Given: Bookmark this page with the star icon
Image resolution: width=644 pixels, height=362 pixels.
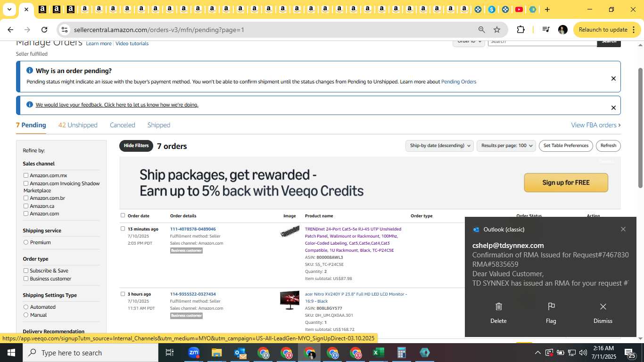Looking at the screenshot, I should tap(497, 30).
